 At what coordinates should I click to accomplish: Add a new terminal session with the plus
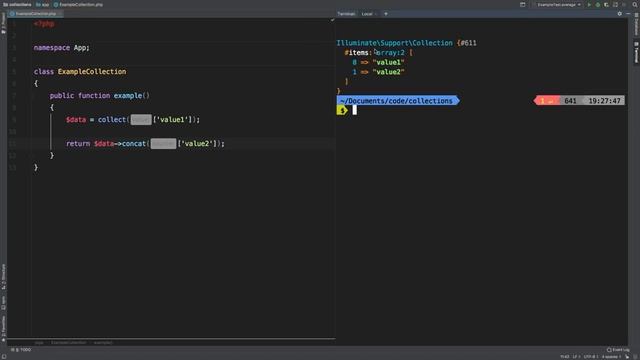tap(386, 14)
